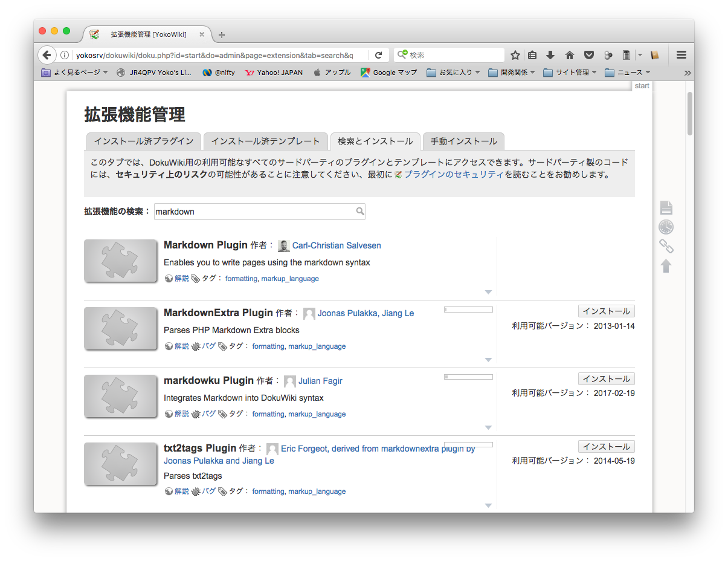Open the よく見るページ bookmarks dropdown
Screen dimensions: 728x561
coord(74,73)
